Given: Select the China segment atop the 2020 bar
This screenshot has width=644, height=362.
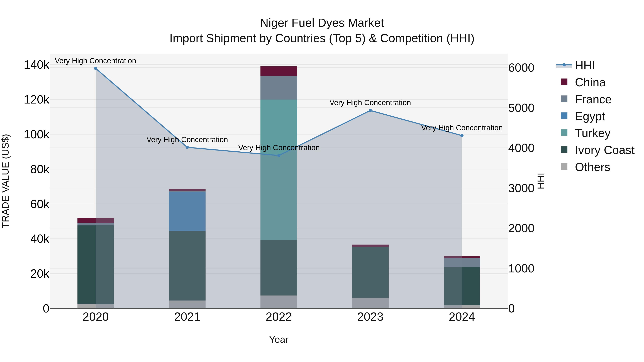Looking at the screenshot, I should click(96, 220).
